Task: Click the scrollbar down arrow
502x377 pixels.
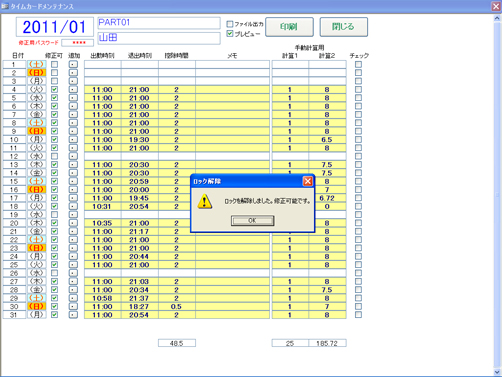Action: (497, 372)
